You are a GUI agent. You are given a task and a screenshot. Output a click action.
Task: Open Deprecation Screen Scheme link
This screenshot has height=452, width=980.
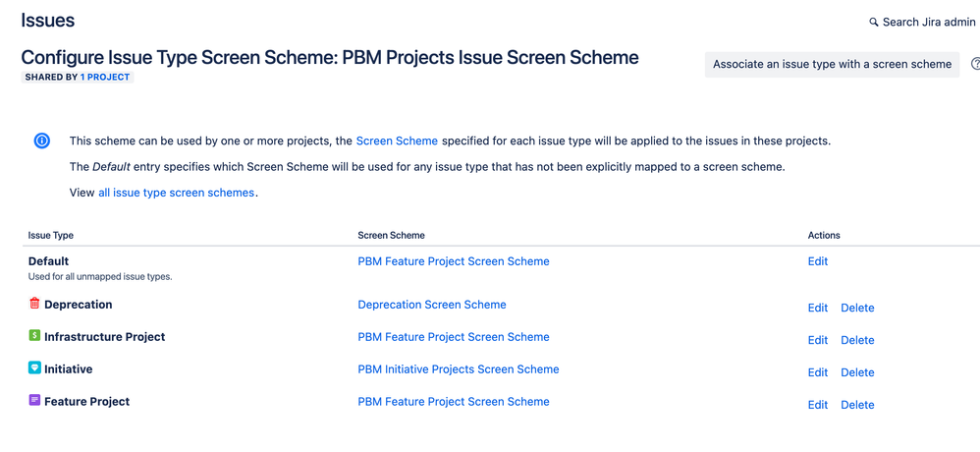(432, 305)
